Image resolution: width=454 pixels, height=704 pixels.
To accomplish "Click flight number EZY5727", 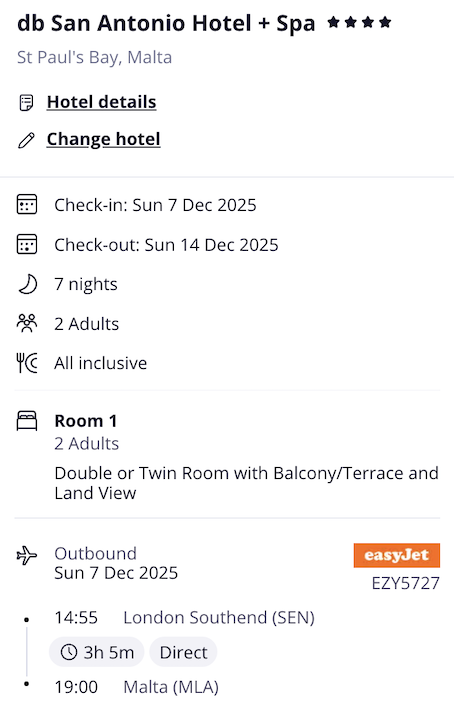I will [406, 583].
